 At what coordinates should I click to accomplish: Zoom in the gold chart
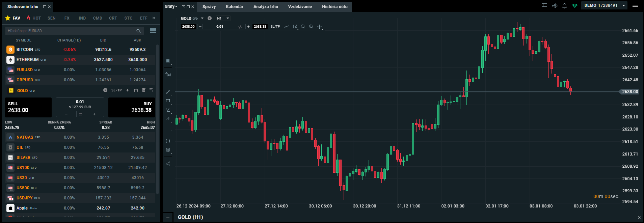[x=311, y=27]
